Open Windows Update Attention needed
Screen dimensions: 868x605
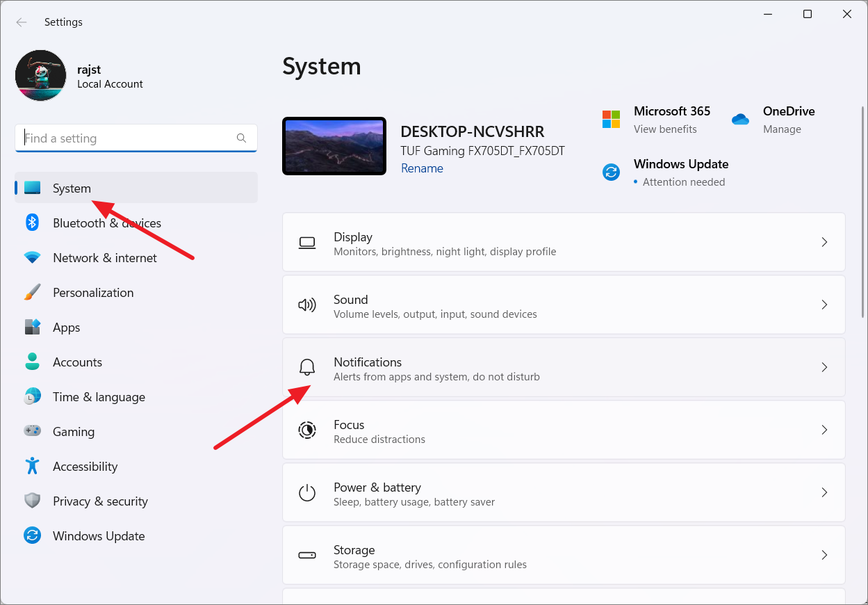coord(684,182)
